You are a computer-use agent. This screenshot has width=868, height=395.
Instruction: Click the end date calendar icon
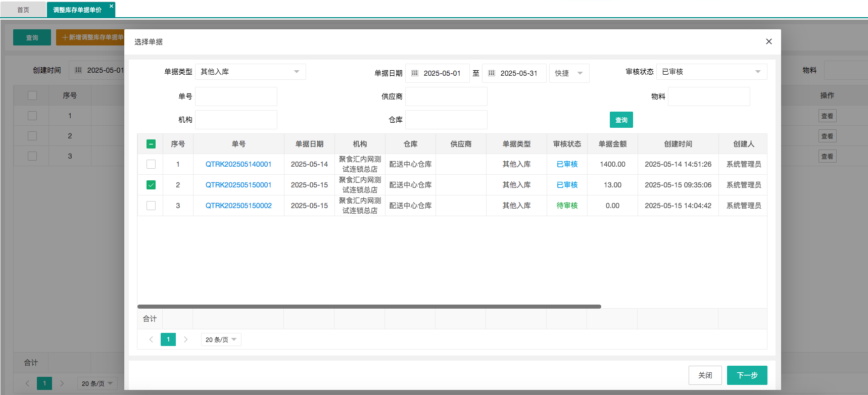coord(492,73)
